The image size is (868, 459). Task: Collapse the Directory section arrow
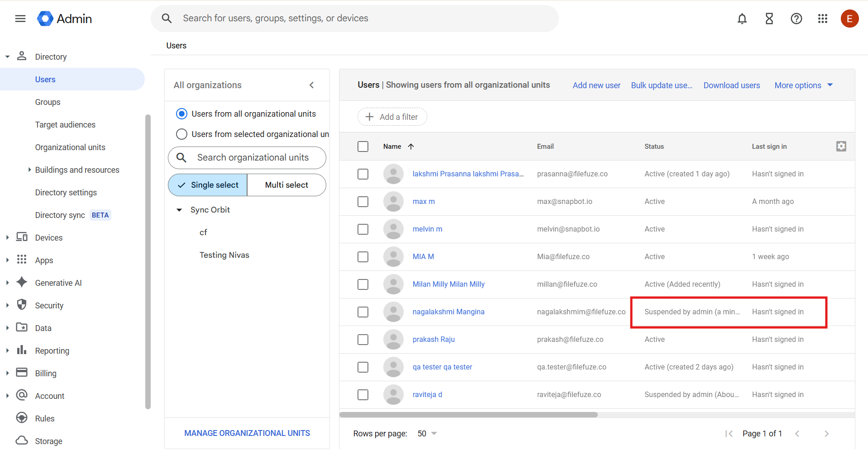click(x=7, y=57)
